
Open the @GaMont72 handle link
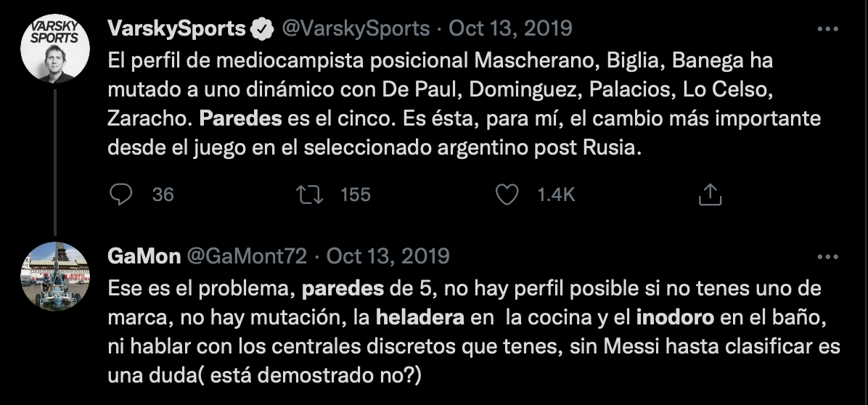248,256
